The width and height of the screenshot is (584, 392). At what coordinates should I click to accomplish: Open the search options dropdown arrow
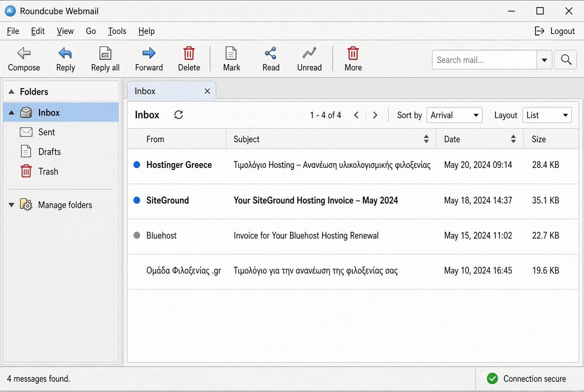(544, 59)
